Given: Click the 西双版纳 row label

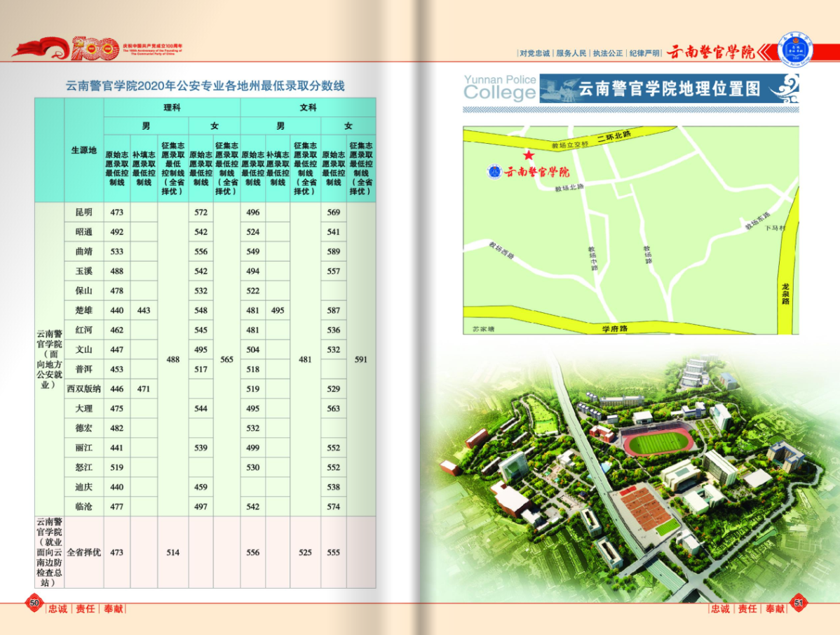Looking at the screenshot, I should point(84,389).
